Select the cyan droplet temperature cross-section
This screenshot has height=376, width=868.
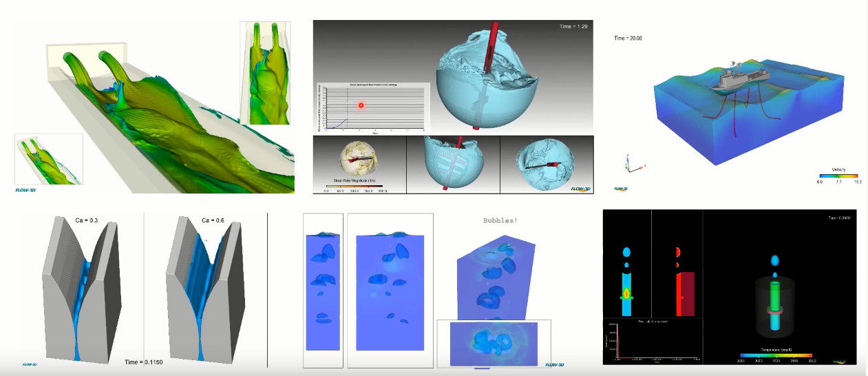627,280
